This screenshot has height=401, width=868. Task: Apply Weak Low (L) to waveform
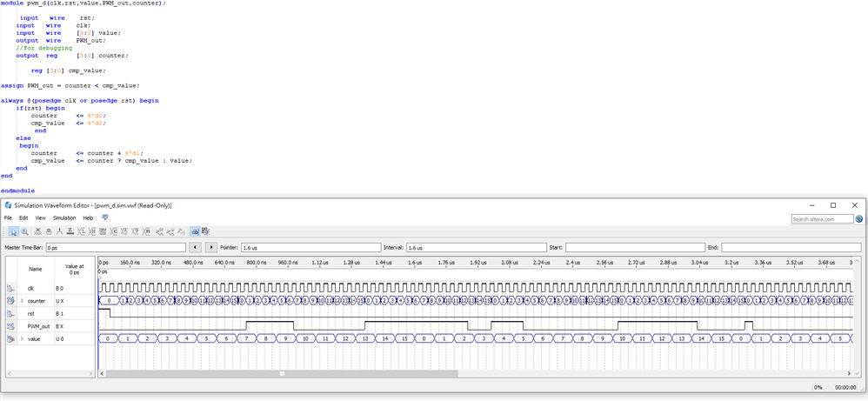tap(82, 231)
